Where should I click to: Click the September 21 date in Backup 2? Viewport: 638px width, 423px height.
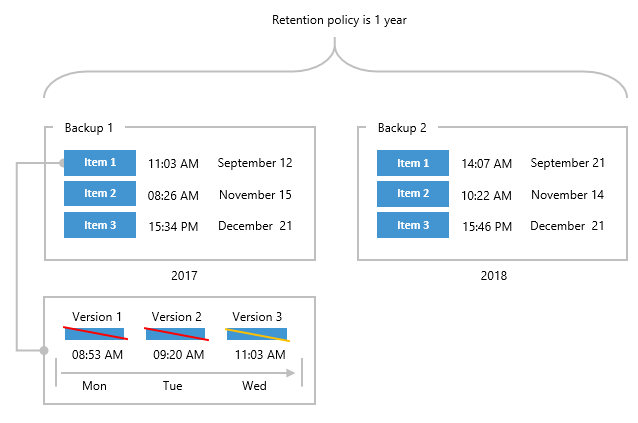pyautogui.click(x=567, y=163)
